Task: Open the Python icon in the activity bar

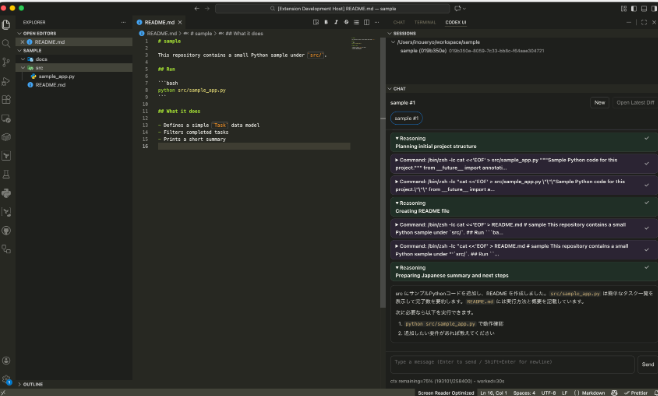Action: pos(6,193)
